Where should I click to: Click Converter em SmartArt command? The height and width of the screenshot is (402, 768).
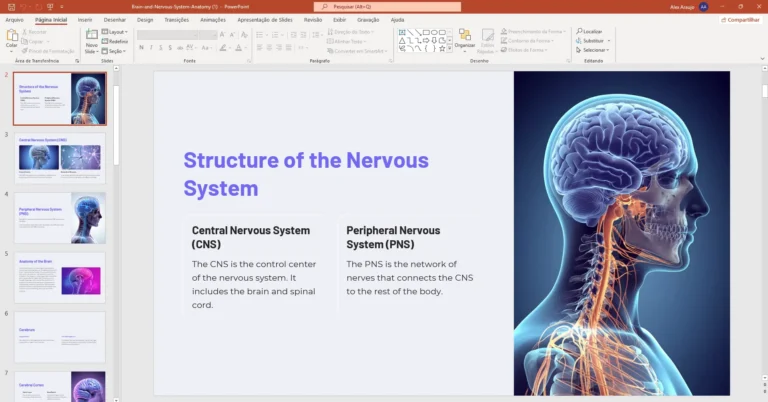coord(357,51)
